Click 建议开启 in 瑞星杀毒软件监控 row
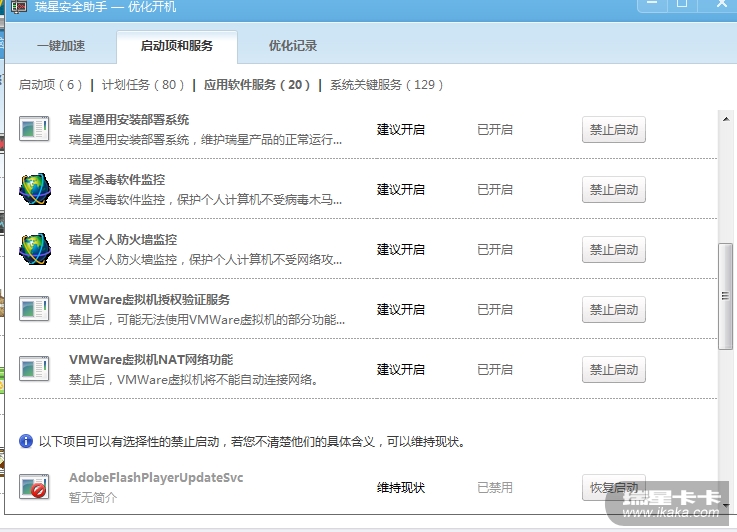 point(400,190)
